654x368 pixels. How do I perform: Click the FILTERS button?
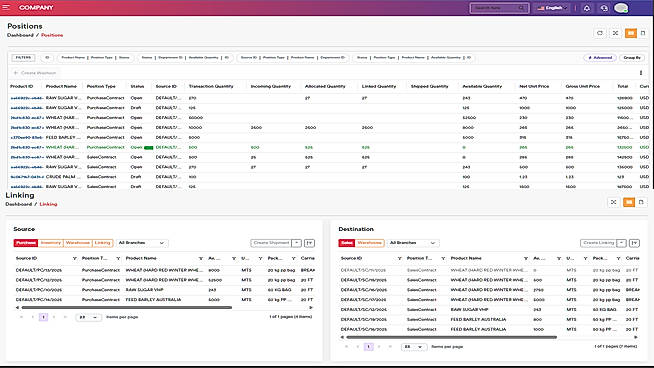(x=23, y=58)
